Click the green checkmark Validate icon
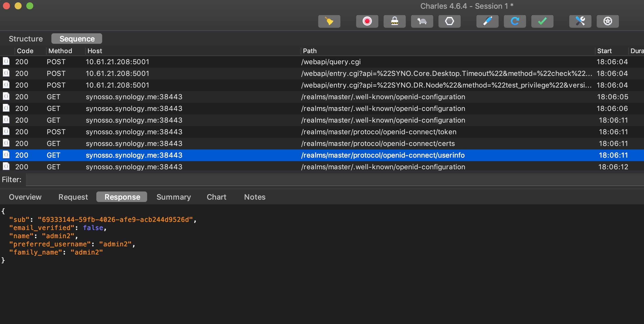This screenshot has height=324, width=644. [542, 21]
